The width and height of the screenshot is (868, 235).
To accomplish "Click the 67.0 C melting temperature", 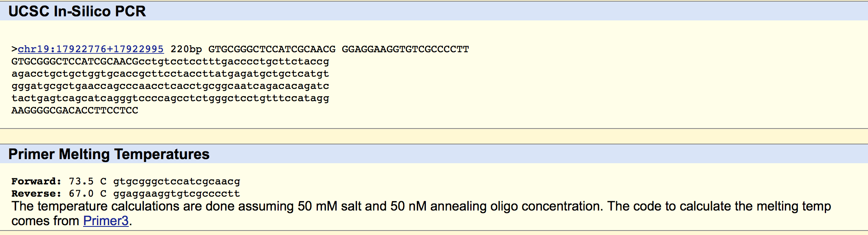I will click(87, 194).
